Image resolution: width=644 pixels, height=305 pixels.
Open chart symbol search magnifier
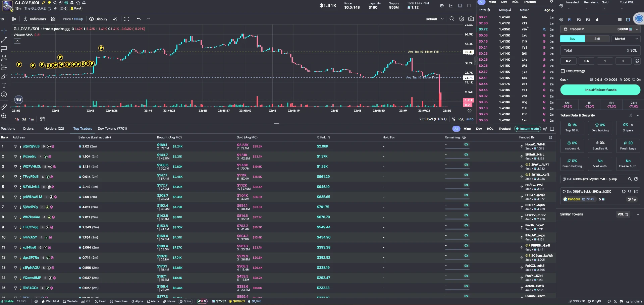tap(452, 19)
